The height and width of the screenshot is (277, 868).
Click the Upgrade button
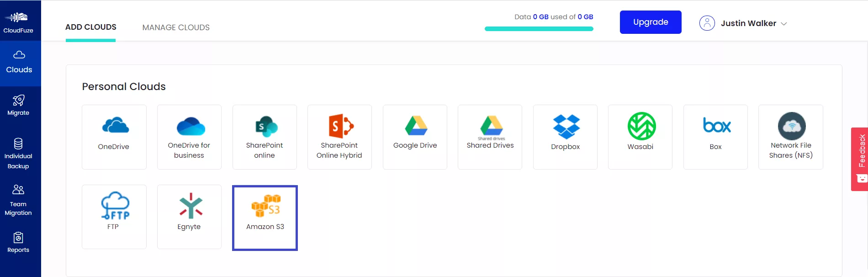click(x=651, y=22)
